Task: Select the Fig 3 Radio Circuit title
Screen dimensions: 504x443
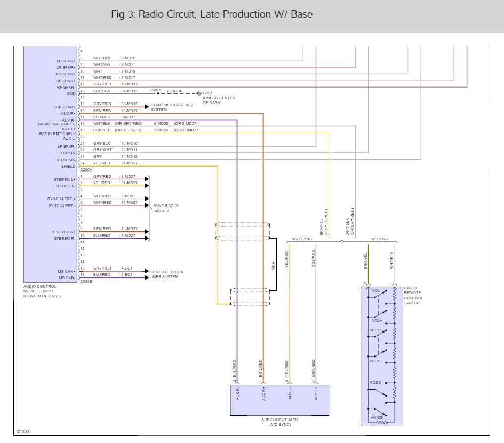Action: click(212, 14)
